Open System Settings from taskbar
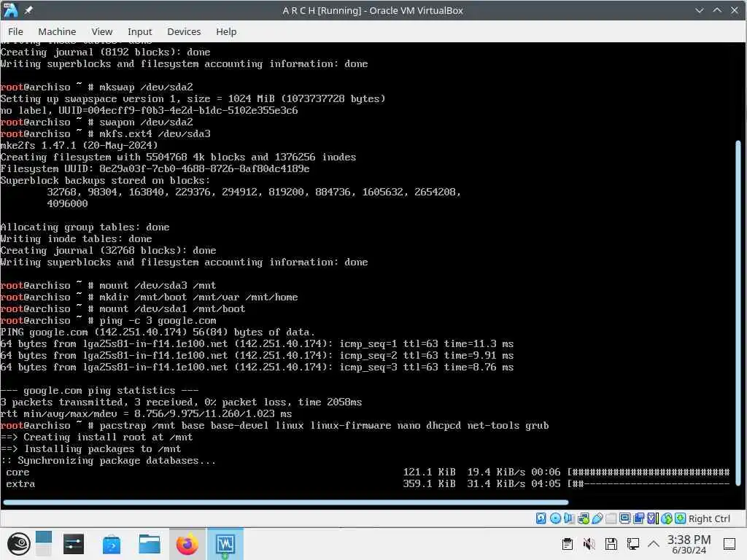 point(74,544)
